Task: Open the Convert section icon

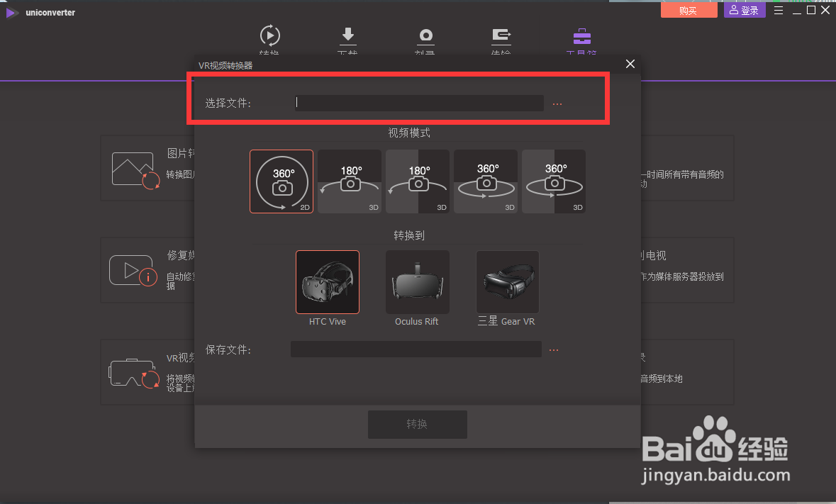Action: pyautogui.click(x=269, y=35)
